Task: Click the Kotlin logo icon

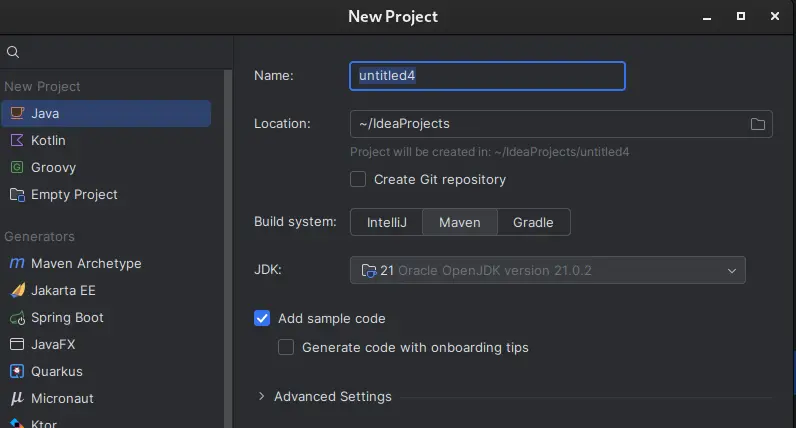Action: (x=17, y=140)
